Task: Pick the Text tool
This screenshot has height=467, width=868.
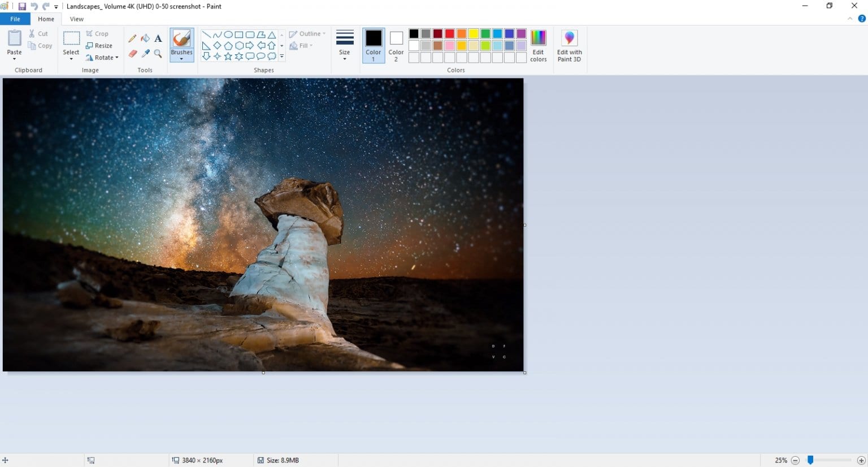Action: [158, 38]
